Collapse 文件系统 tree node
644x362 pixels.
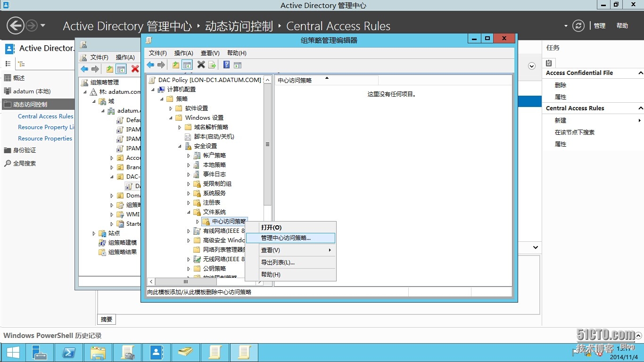point(189,212)
